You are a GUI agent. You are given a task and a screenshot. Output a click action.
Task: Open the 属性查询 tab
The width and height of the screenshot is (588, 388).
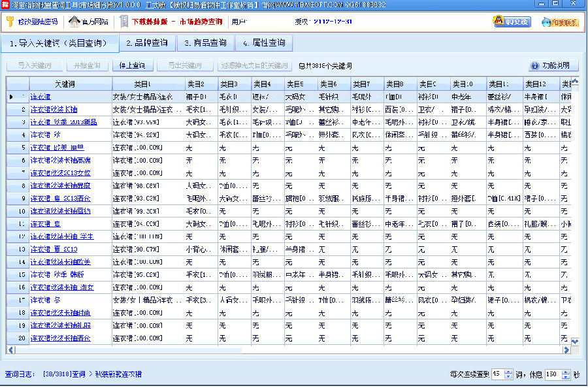pyautogui.click(x=264, y=43)
